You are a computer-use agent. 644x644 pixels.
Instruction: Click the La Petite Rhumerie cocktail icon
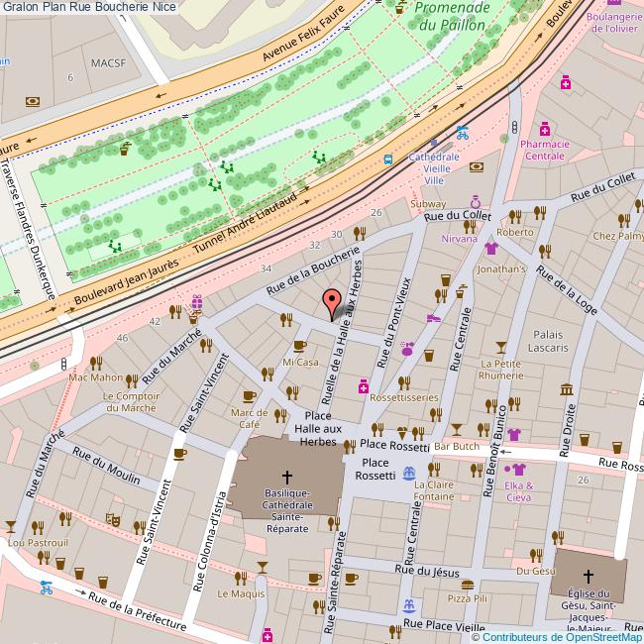(500, 347)
